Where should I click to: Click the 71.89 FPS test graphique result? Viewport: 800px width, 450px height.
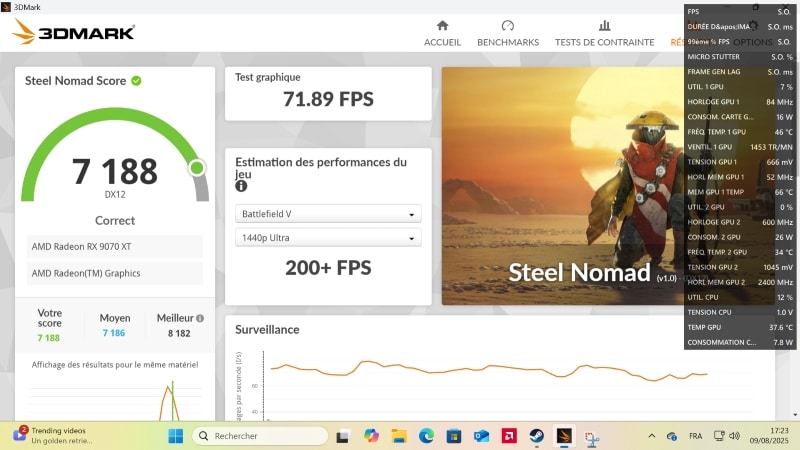coord(328,99)
